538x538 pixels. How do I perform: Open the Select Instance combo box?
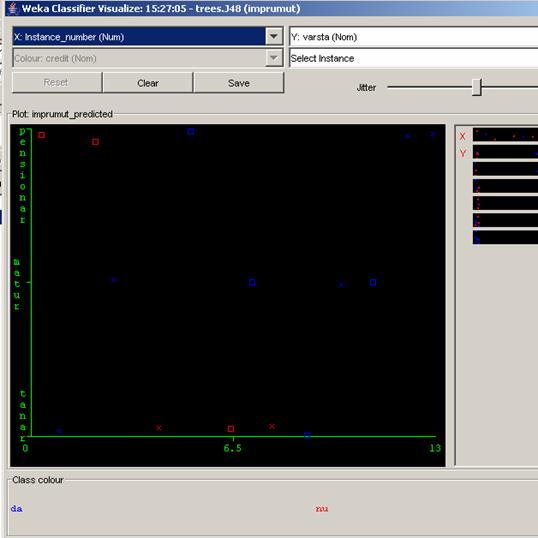click(414, 58)
